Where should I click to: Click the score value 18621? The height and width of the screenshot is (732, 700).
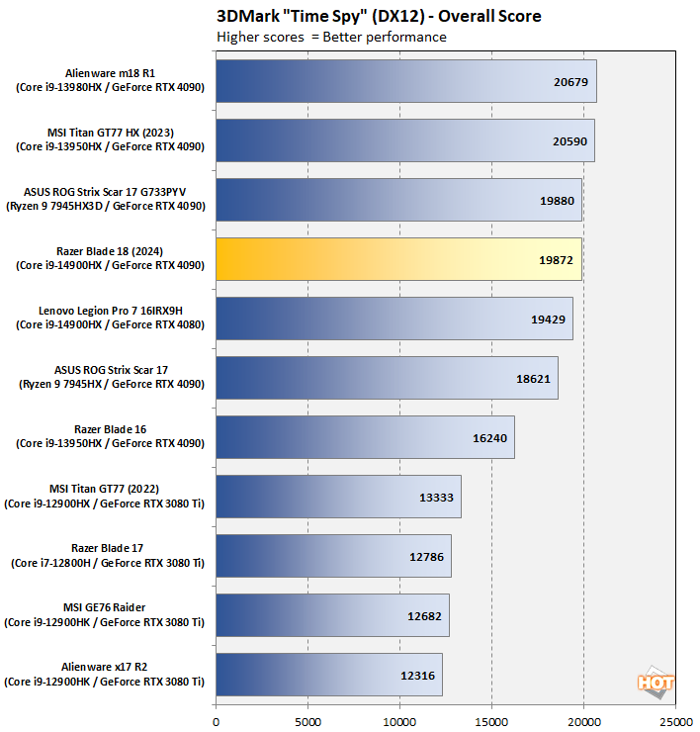click(x=533, y=379)
